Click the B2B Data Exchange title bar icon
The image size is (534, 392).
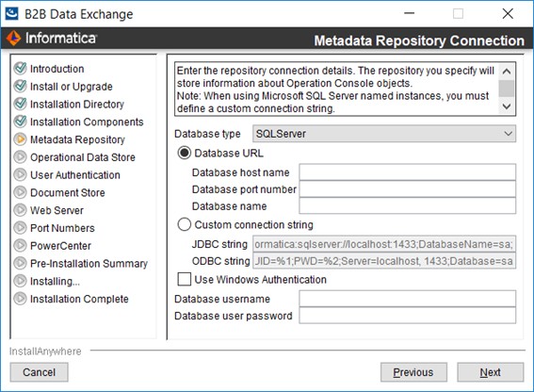(11, 13)
